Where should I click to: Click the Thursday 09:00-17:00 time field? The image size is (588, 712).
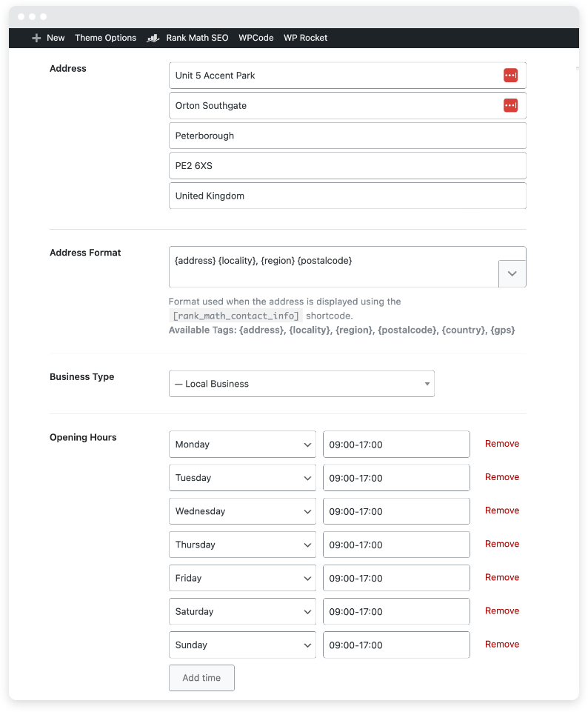click(x=396, y=545)
